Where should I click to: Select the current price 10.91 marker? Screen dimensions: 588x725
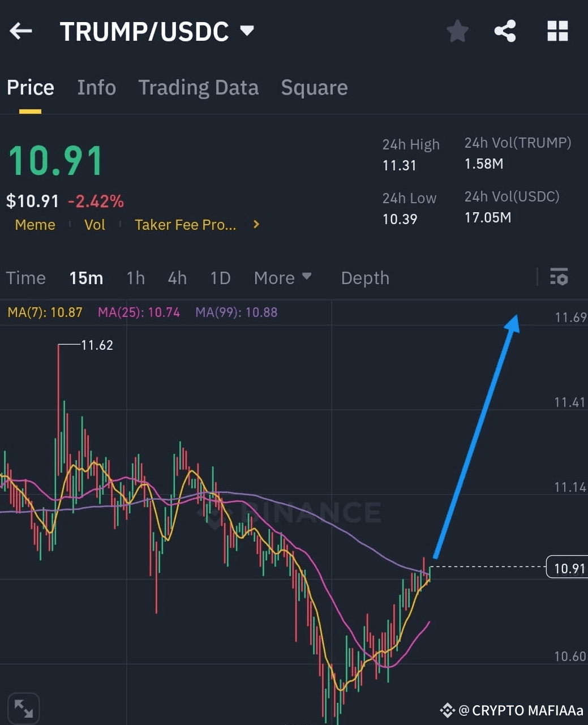pyautogui.click(x=566, y=567)
